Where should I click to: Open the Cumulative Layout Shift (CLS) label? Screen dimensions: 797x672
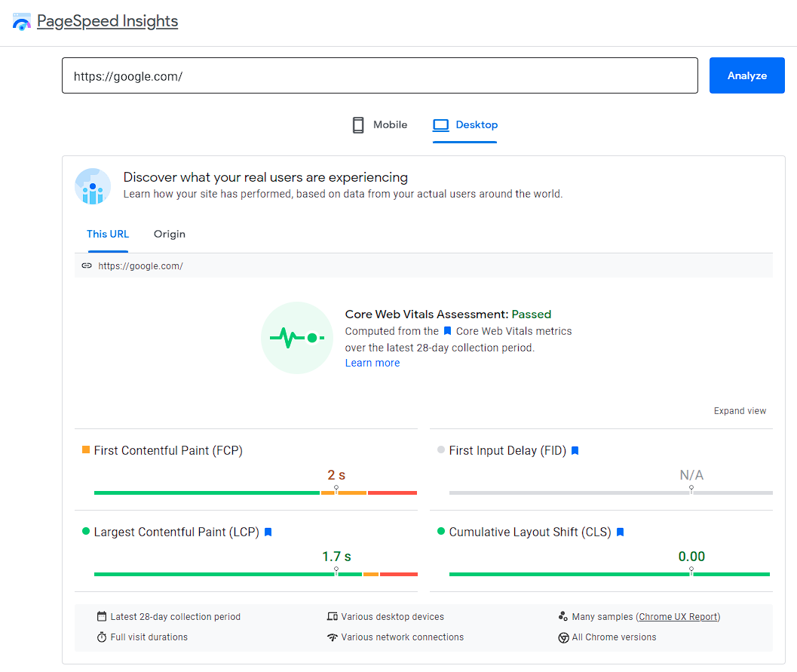(529, 532)
